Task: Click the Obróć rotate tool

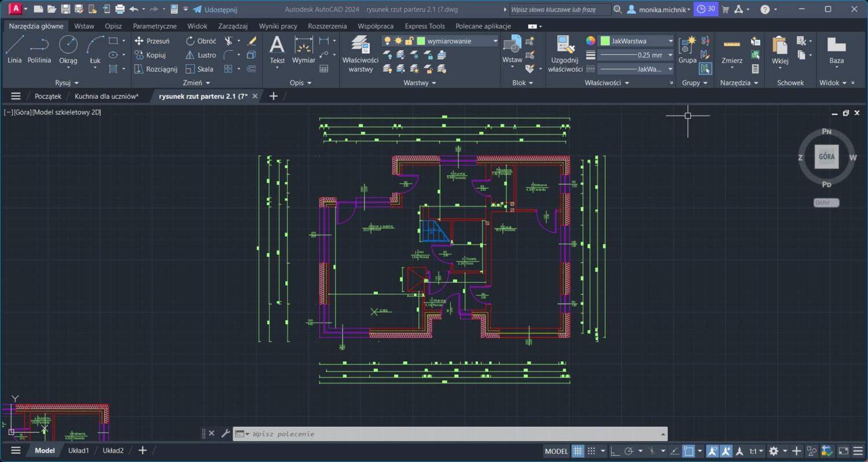Action: [201, 41]
